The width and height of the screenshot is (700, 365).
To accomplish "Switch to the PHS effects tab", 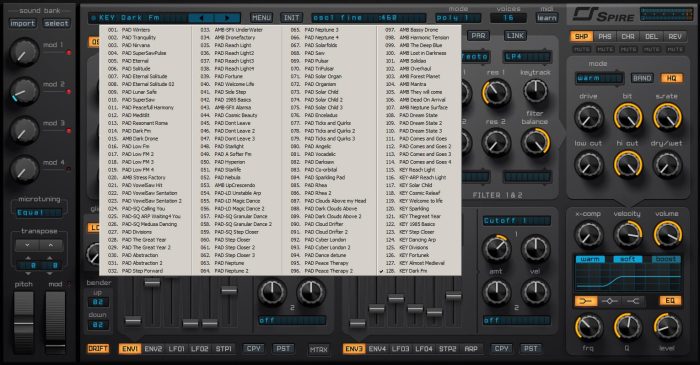I will pyautogui.click(x=605, y=37).
